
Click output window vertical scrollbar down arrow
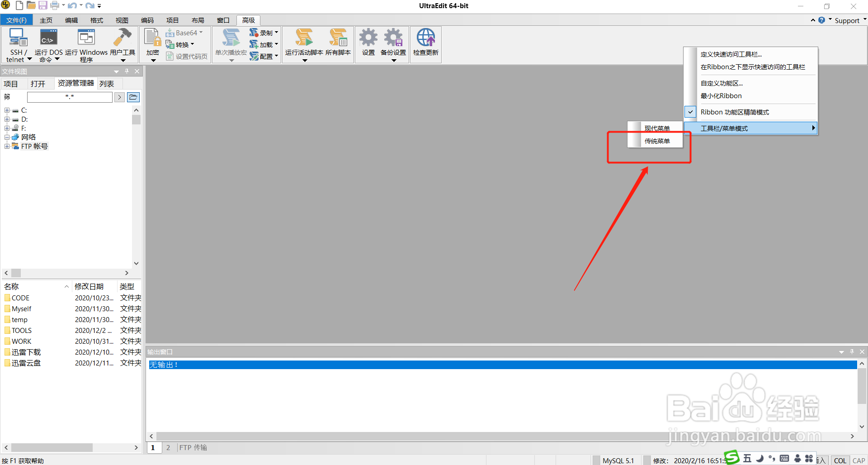click(862, 427)
